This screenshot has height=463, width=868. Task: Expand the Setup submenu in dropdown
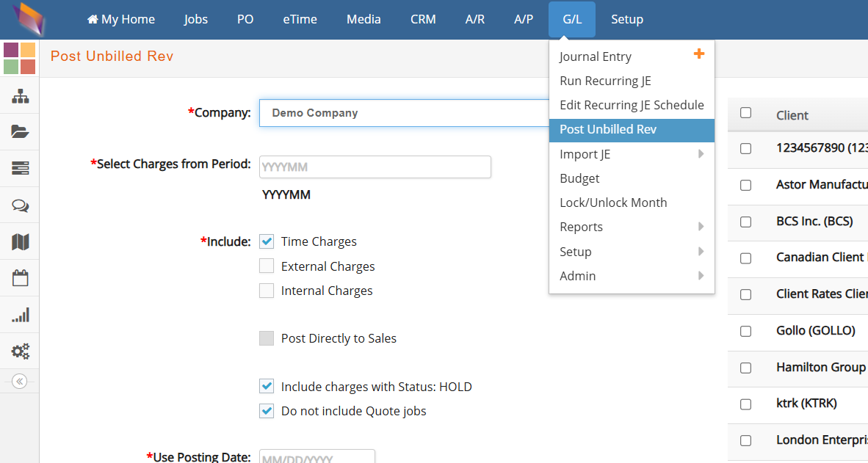pyautogui.click(x=632, y=252)
